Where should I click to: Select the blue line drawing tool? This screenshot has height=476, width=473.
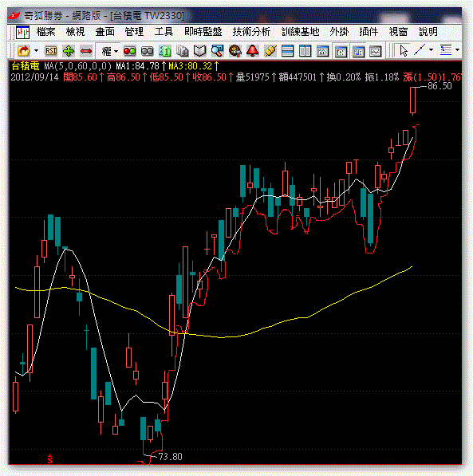tap(420, 50)
